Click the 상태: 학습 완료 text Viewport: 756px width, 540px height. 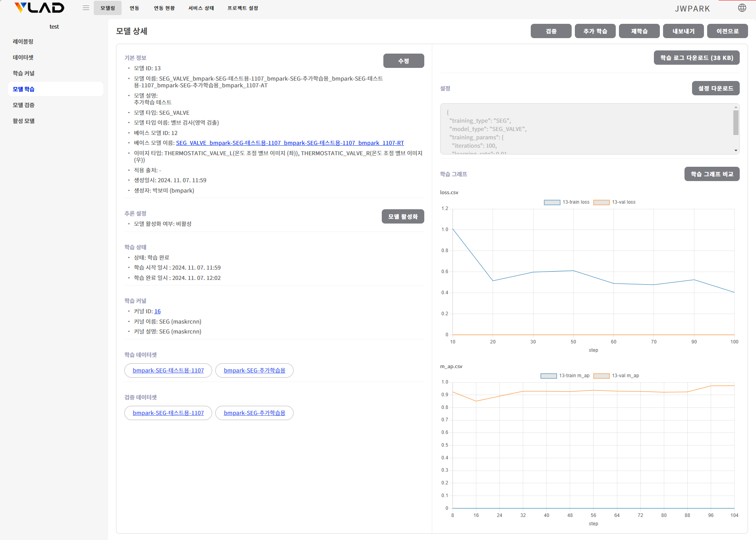tap(151, 258)
